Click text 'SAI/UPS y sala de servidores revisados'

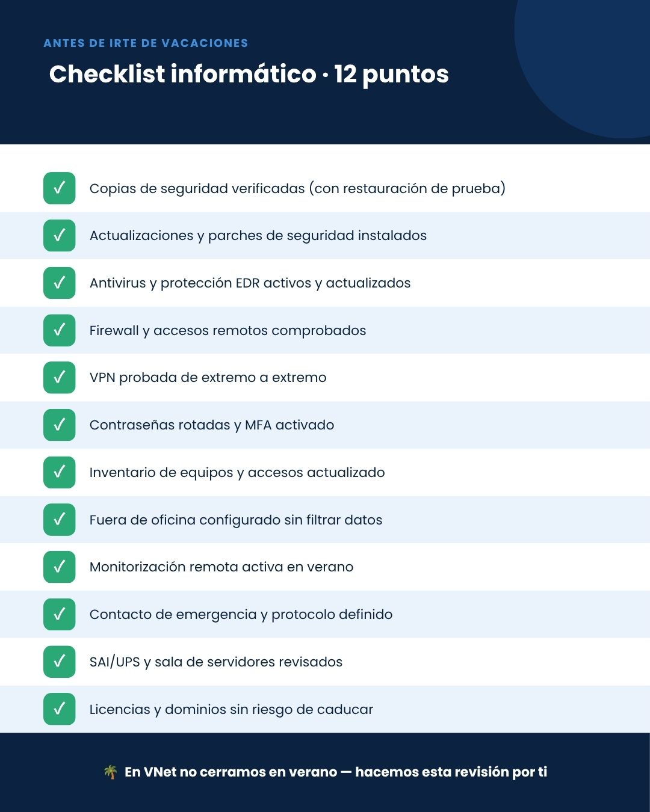(x=216, y=662)
